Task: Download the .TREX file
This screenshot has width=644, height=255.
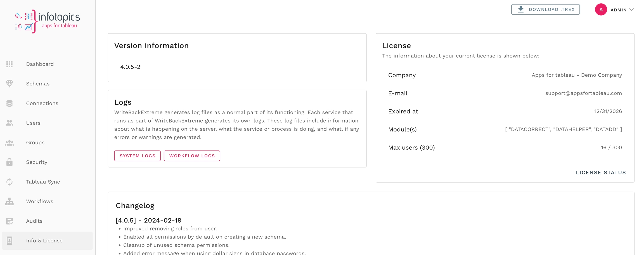Action: pyautogui.click(x=545, y=9)
